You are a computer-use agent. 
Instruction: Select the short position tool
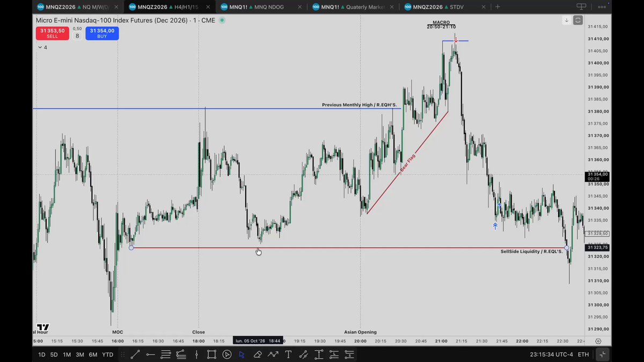coord(349,354)
